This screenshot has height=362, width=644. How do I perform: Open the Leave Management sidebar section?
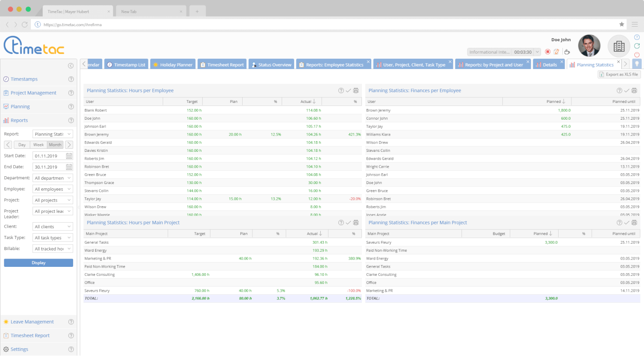[x=32, y=322]
